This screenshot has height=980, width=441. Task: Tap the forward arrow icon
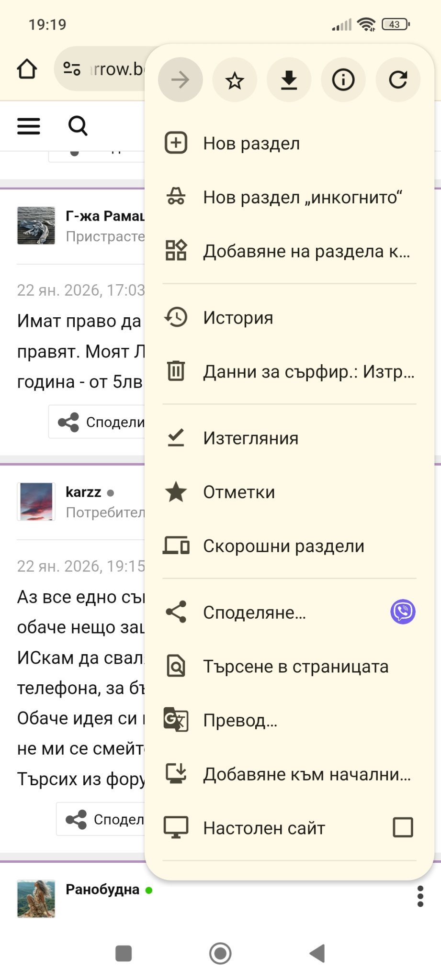(x=180, y=80)
